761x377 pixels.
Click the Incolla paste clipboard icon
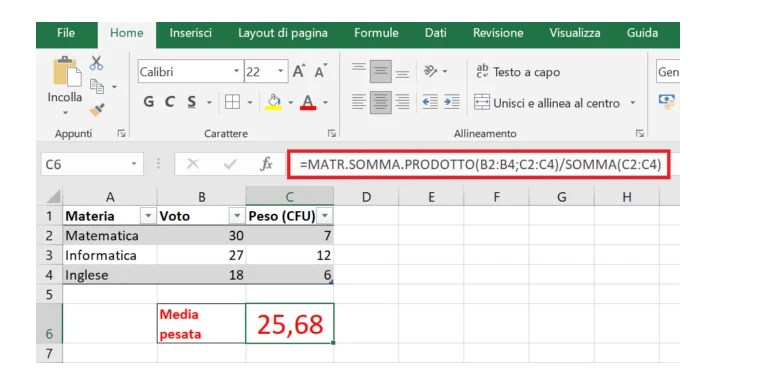67,72
